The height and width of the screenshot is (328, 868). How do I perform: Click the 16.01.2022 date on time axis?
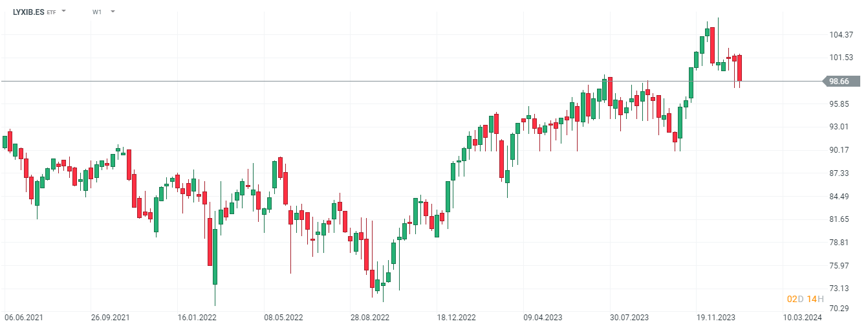pyautogui.click(x=197, y=318)
